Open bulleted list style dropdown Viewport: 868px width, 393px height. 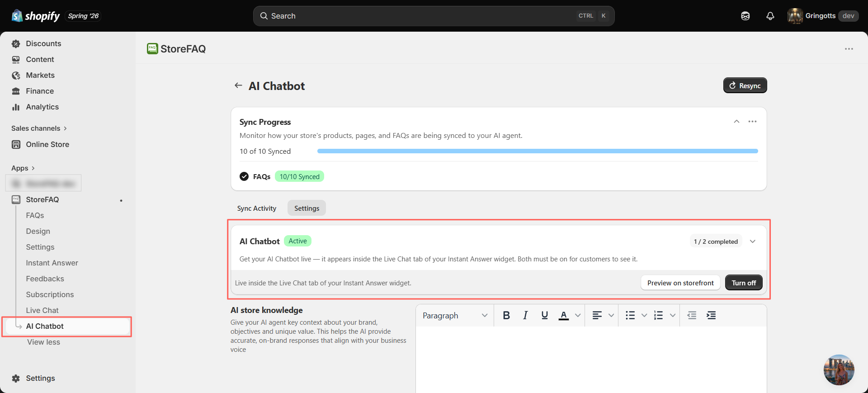coord(644,315)
